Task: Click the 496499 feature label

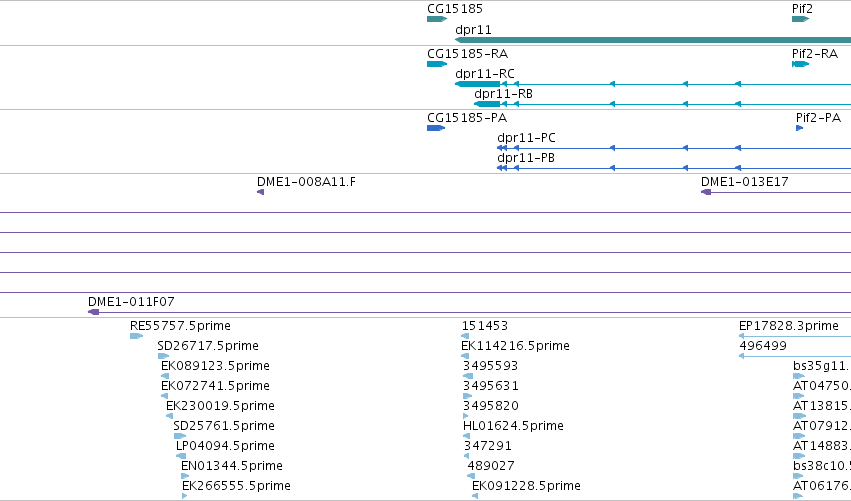Action: coord(763,346)
